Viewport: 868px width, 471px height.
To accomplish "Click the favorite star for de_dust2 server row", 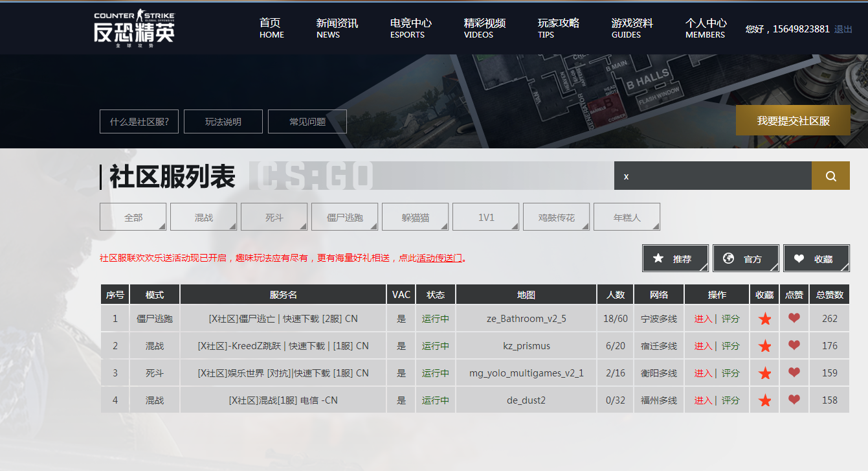I will [x=764, y=400].
